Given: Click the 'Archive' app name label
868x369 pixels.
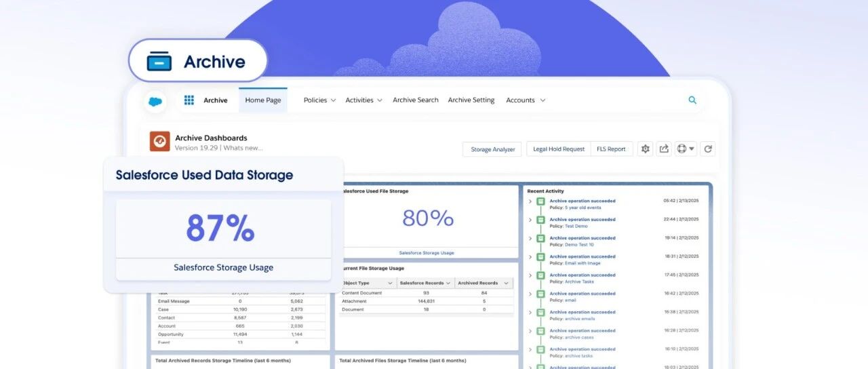Looking at the screenshot, I should click(216, 100).
